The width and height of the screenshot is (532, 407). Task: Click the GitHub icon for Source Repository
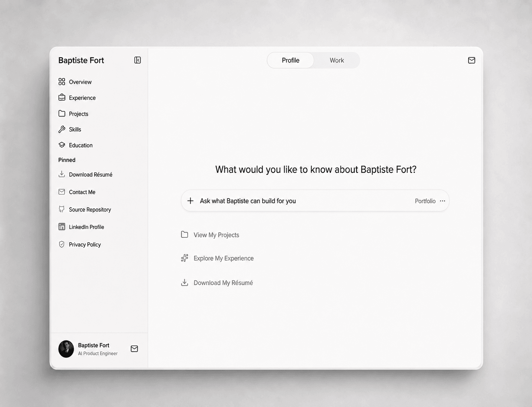tap(62, 209)
